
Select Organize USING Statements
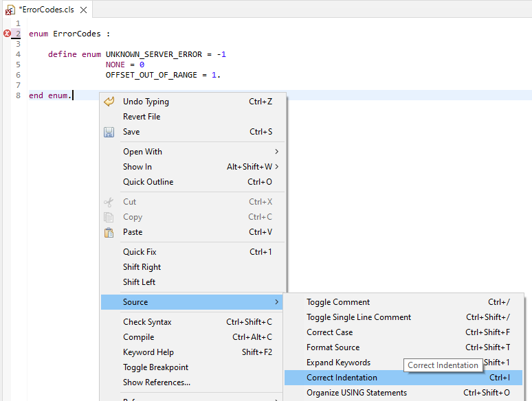click(x=403, y=393)
